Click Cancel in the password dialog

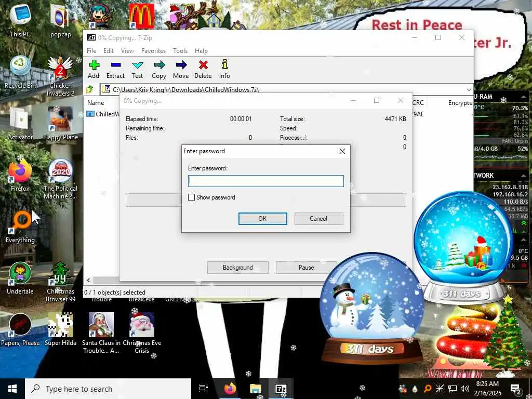click(318, 219)
